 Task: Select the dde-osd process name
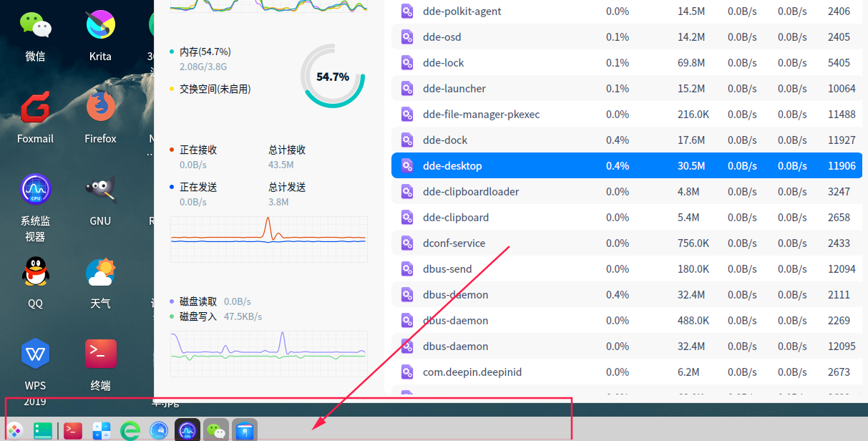442,37
